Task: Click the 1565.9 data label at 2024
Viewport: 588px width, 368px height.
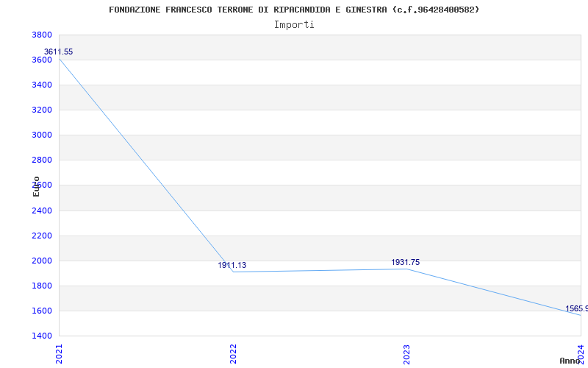Action: 577,308
